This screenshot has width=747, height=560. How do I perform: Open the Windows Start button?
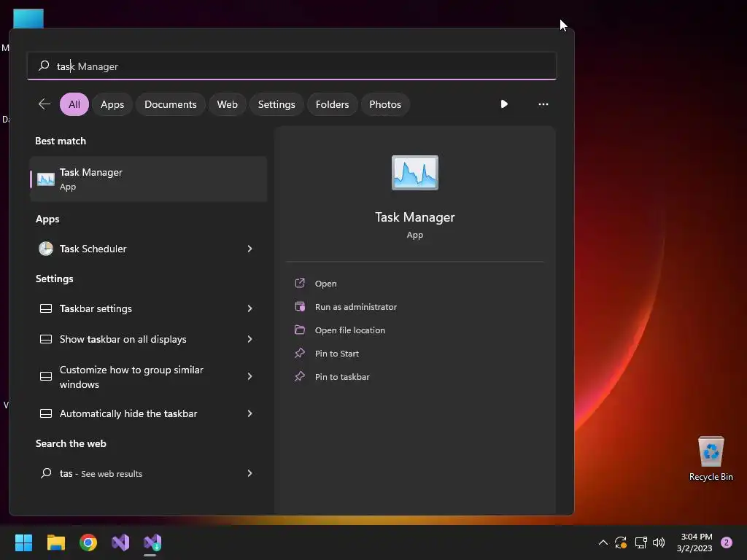pos(23,542)
